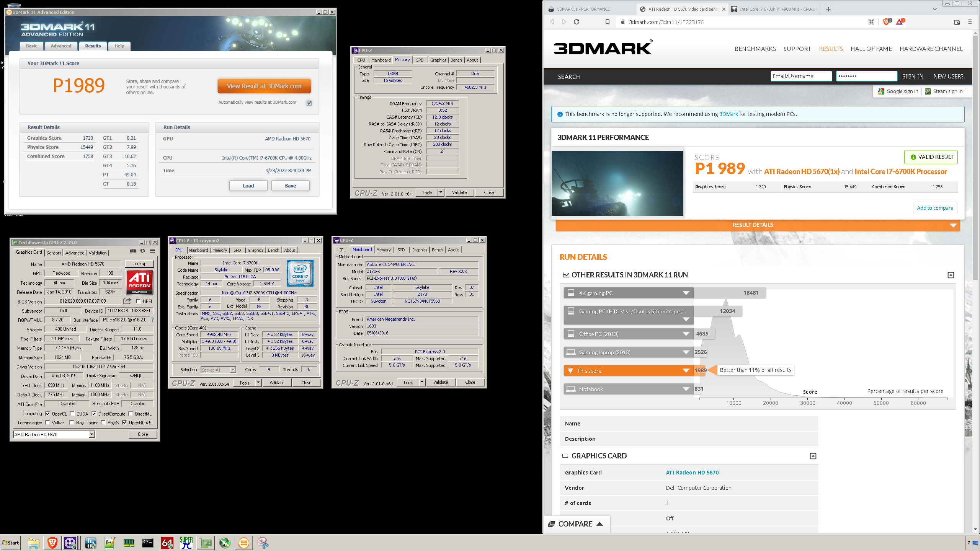
Task: Launch AIDA64 from the taskbar
Action: click(x=167, y=543)
